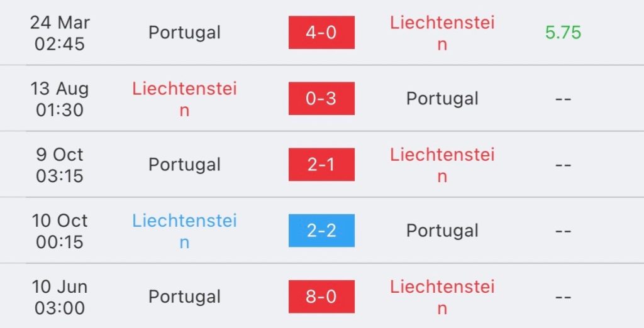Click the blue 2-2 draw score badge
Screen dimensions: 644x328
coord(321,231)
